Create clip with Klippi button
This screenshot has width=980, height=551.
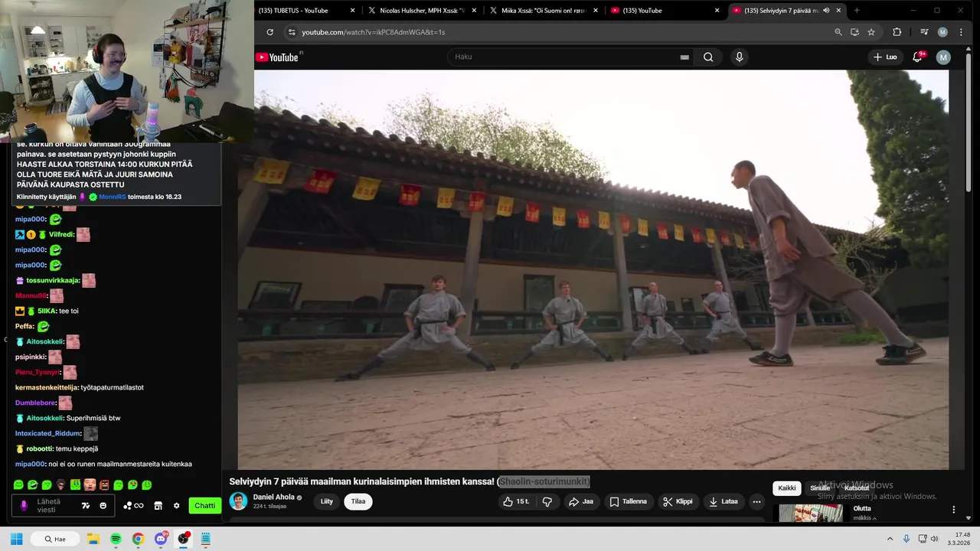(x=678, y=501)
